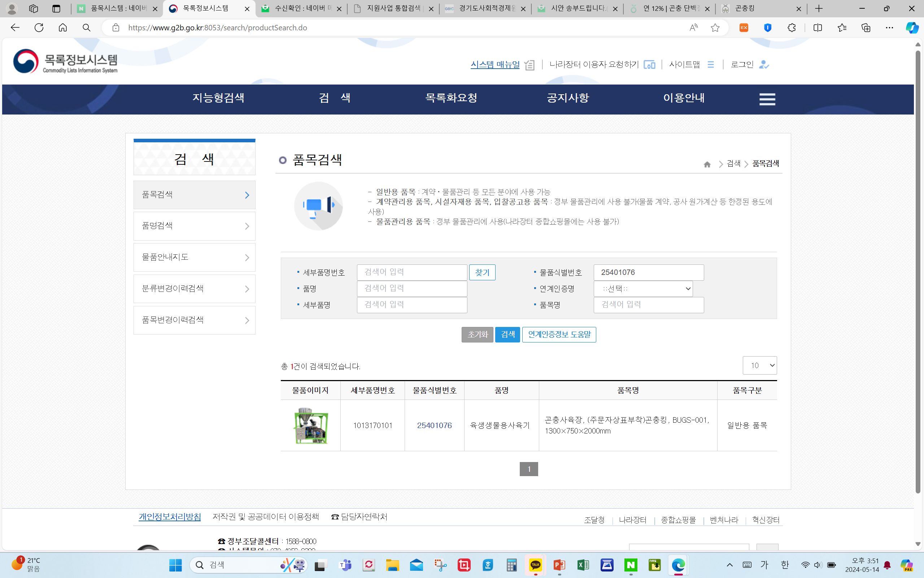Switch to 곤충킹 browser tab
924x578 pixels.
[760, 8]
